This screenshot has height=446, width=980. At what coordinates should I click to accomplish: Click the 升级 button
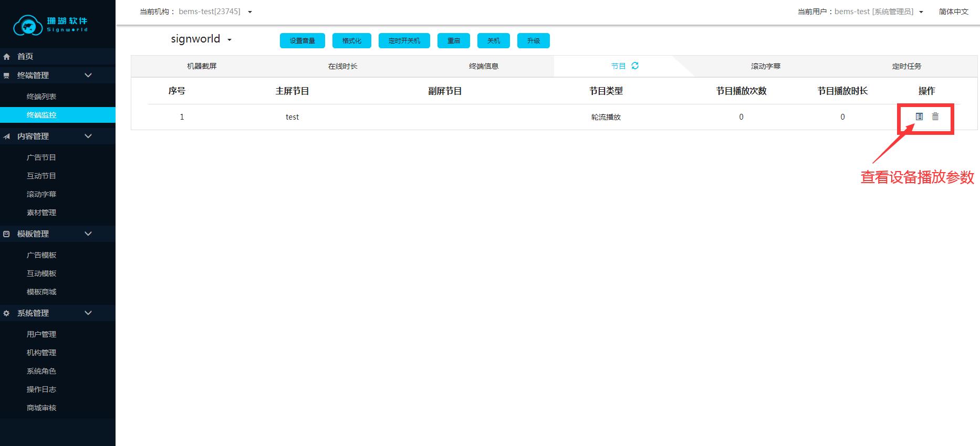click(534, 40)
